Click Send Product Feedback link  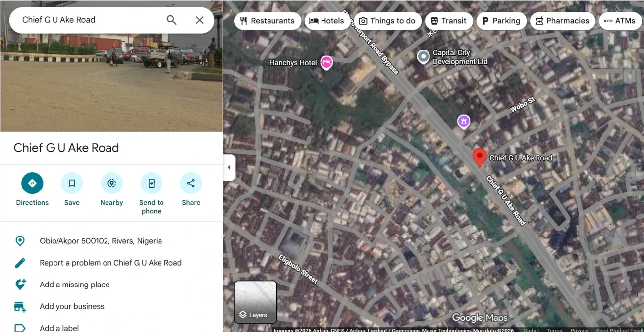620,330
